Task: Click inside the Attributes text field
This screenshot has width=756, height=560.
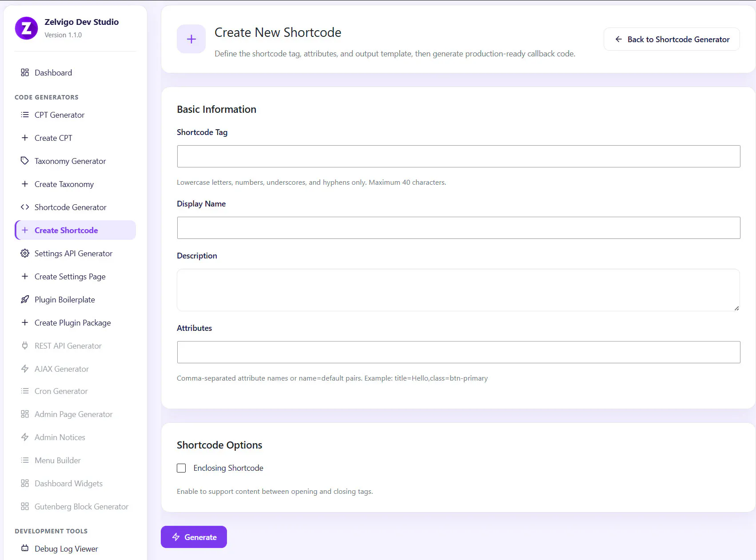Action: pyautogui.click(x=458, y=352)
